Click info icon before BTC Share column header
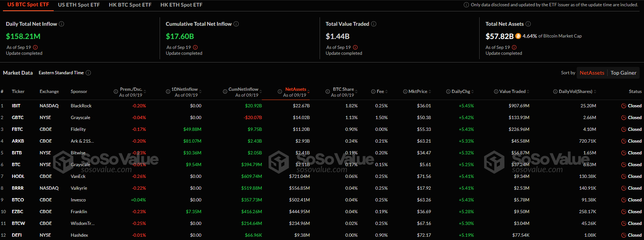This screenshot has width=644, height=240. point(328,92)
